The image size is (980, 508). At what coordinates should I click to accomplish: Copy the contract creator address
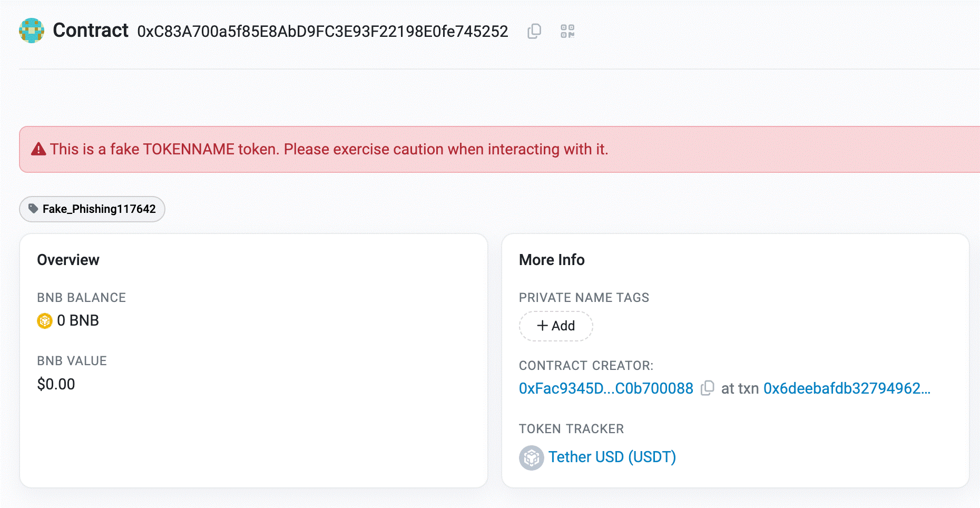point(708,388)
